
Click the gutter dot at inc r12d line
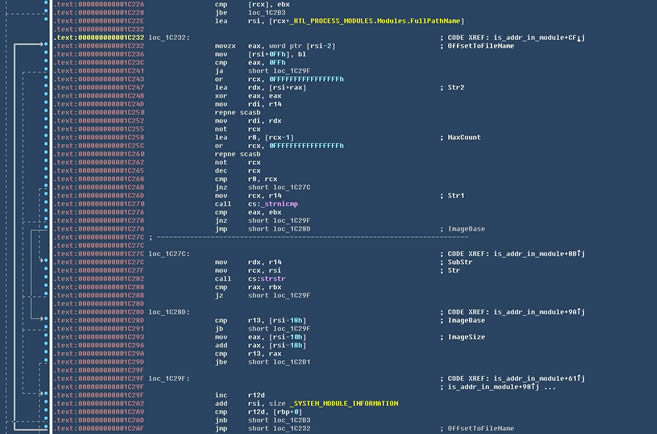click(x=46, y=395)
